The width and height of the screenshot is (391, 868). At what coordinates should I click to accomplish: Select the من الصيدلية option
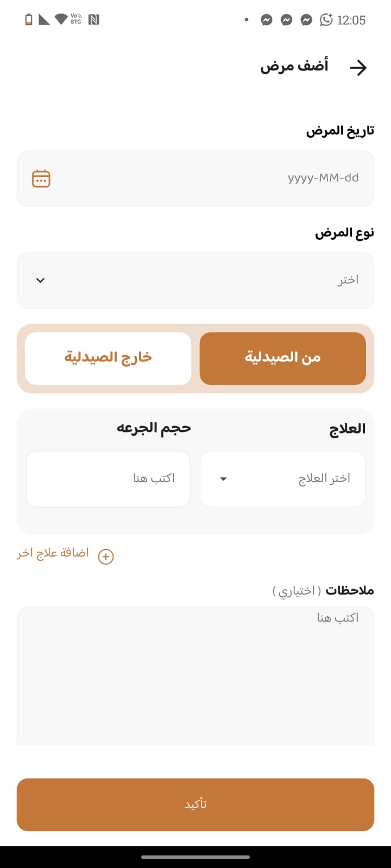(283, 359)
